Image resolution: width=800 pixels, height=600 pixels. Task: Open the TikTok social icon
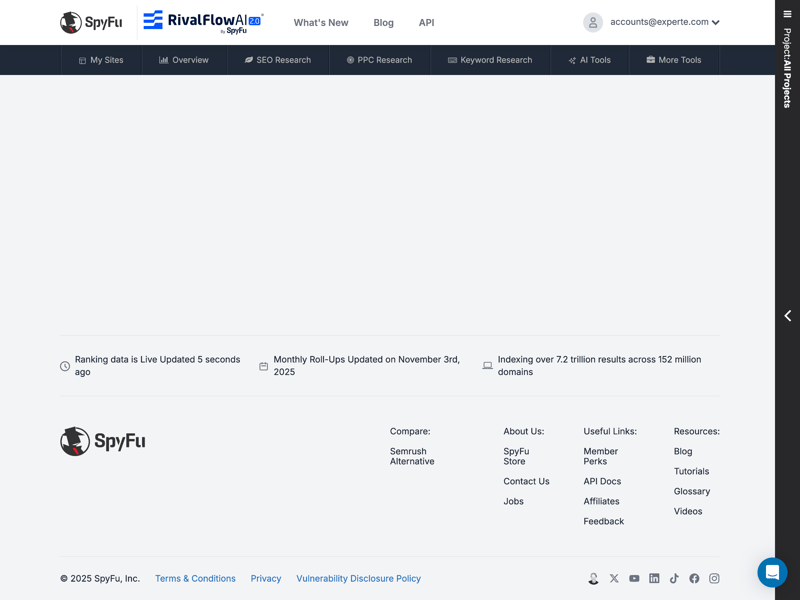674,579
